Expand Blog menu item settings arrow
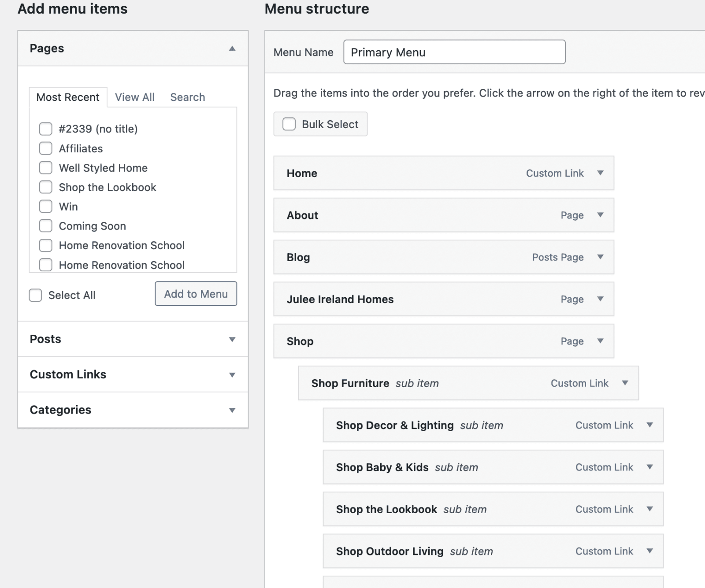Image resolution: width=705 pixels, height=588 pixels. pos(600,257)
